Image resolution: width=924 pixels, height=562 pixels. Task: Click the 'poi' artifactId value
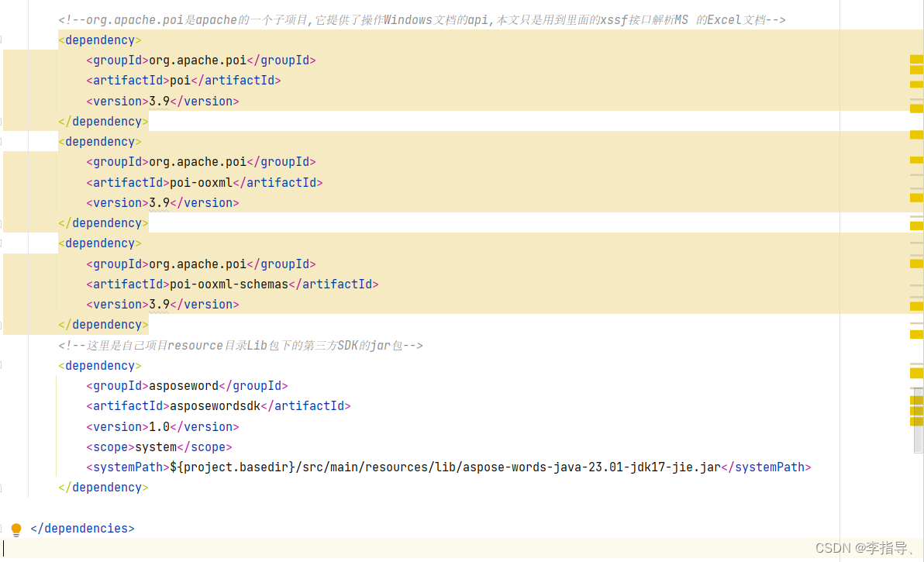click(x=181, y=81)
